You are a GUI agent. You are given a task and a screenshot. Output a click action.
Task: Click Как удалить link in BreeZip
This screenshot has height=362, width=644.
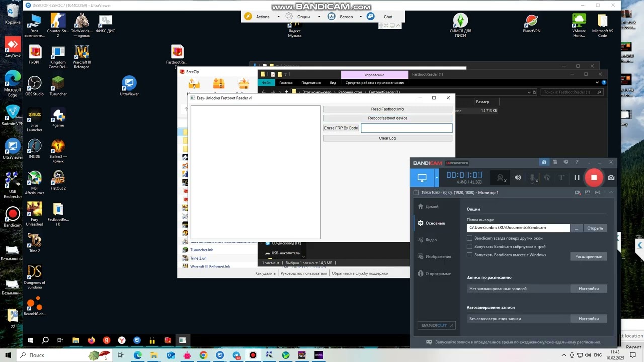[265, 273]
